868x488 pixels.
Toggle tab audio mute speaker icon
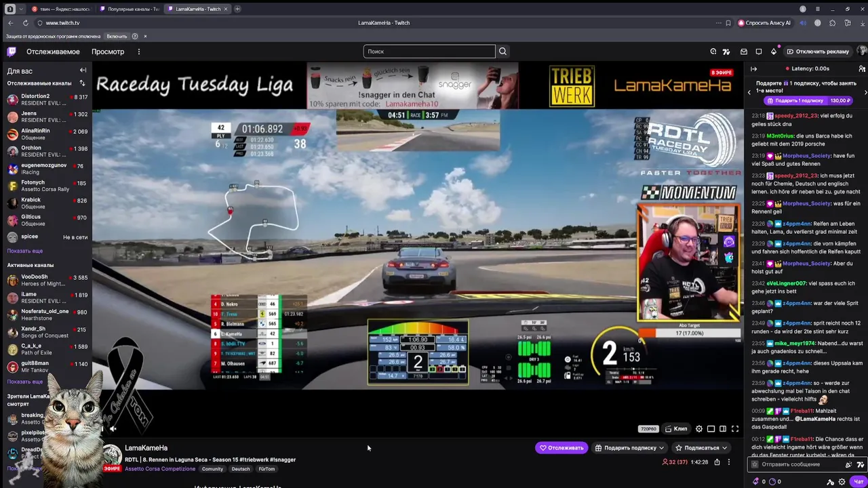803,23
